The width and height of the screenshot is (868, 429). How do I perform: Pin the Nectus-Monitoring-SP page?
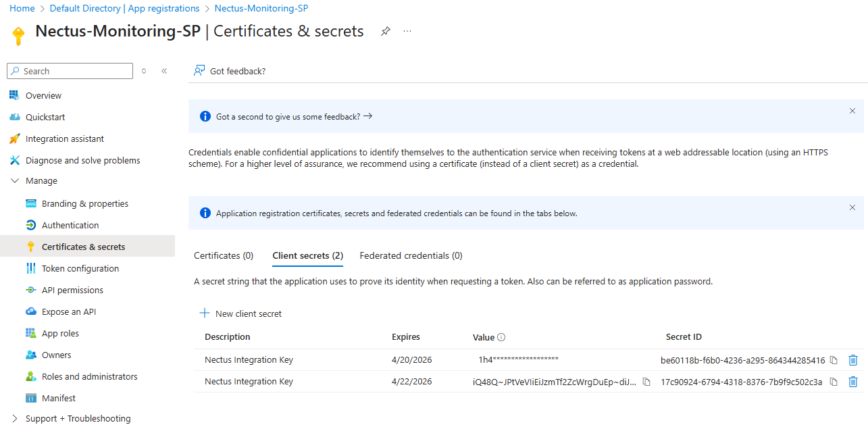click(x=385, y=31)
